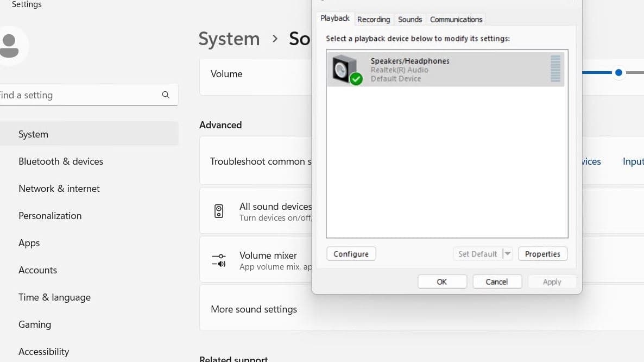Screen dimensions: 644x362
Task: Open the Communications tab
Action: click(x=456, y=20)
